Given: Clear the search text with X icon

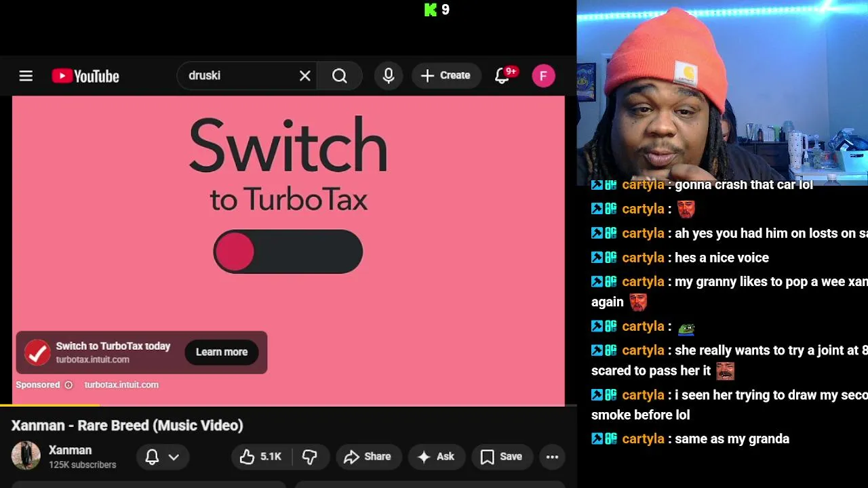Looking at the screenshot, I should 305,76.
